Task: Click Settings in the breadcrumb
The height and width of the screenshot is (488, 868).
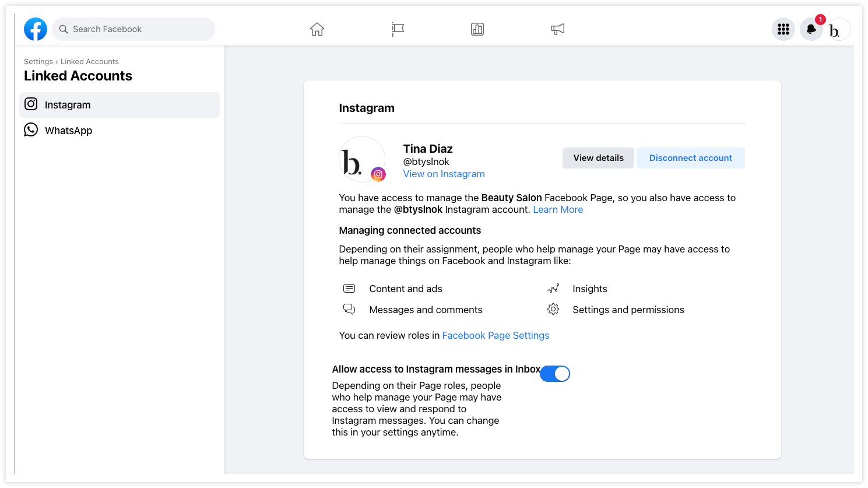Action: 38,61
